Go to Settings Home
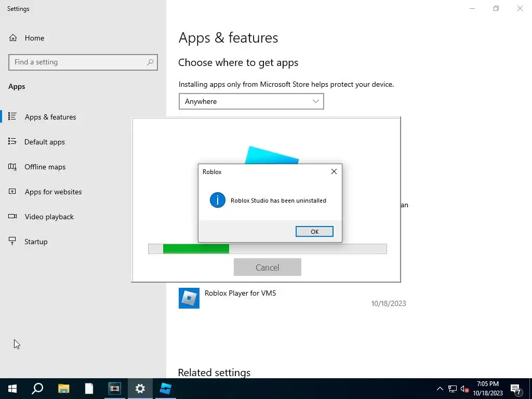This screenshot has height=399, width=532. (34, 38)
